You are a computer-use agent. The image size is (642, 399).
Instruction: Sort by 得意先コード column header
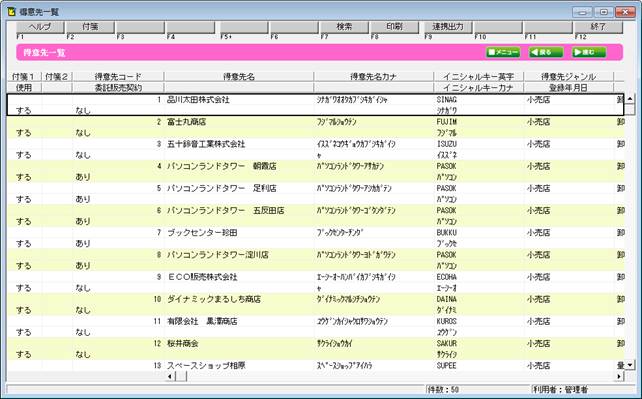pos(118,77)
